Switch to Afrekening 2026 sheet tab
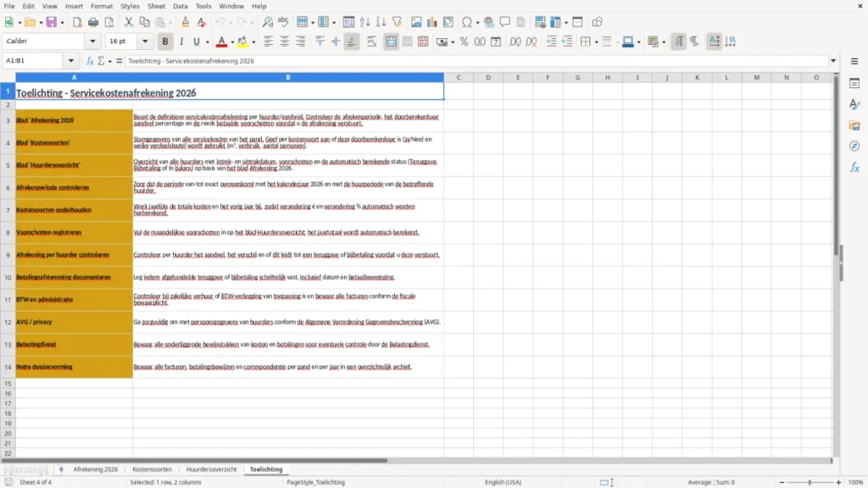Screen dimensions: 868x488 95,469
